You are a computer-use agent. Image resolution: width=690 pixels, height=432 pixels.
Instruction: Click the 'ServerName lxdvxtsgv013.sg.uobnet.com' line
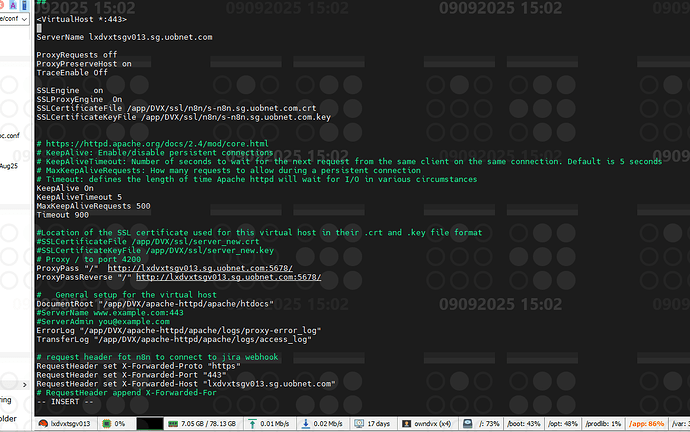point(125,37)
